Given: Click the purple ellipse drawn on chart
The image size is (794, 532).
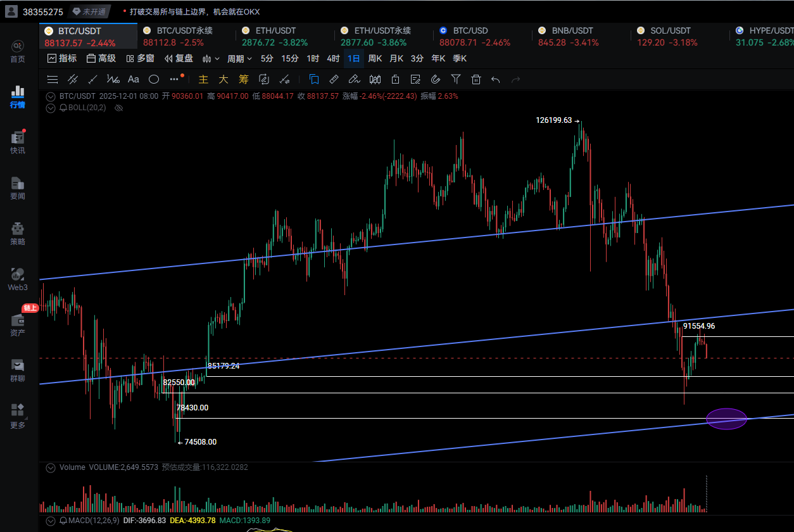Looking at the screenshot, I should coord(727,419).
